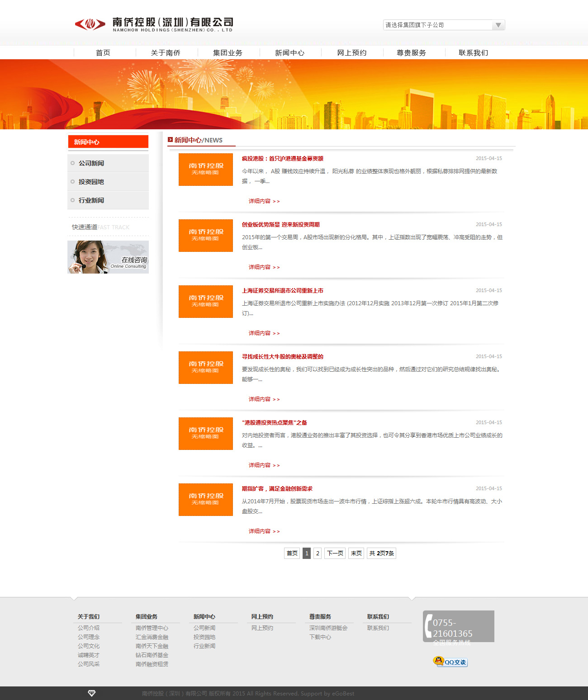Go to page 2 of the news list
588x700 pixels.
tap(318, 553)
